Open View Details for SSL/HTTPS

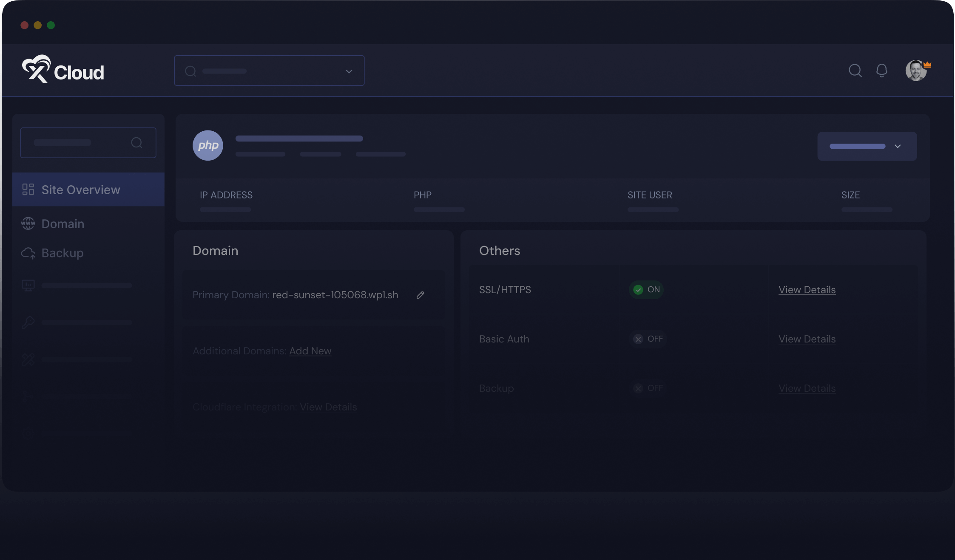(x=807, y=290)
